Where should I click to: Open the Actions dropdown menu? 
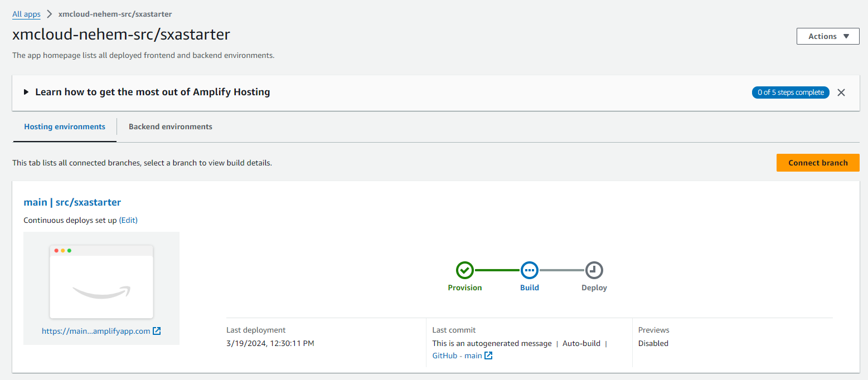point(827,36)
